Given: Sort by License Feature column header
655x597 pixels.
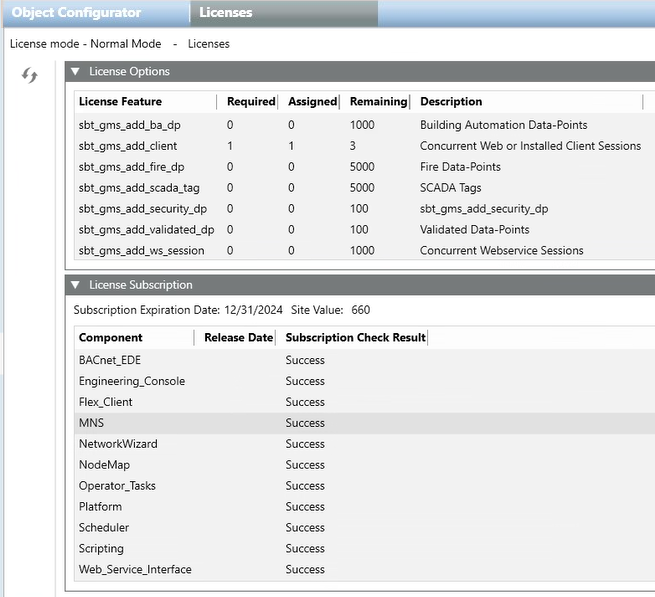Looking at the screenshot, I should [120, 102].
